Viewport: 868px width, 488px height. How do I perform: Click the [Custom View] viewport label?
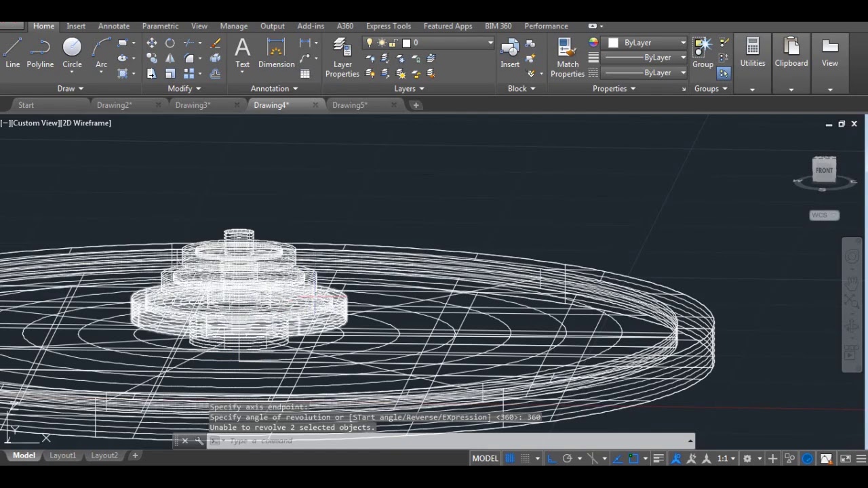[x=36, y=123]
